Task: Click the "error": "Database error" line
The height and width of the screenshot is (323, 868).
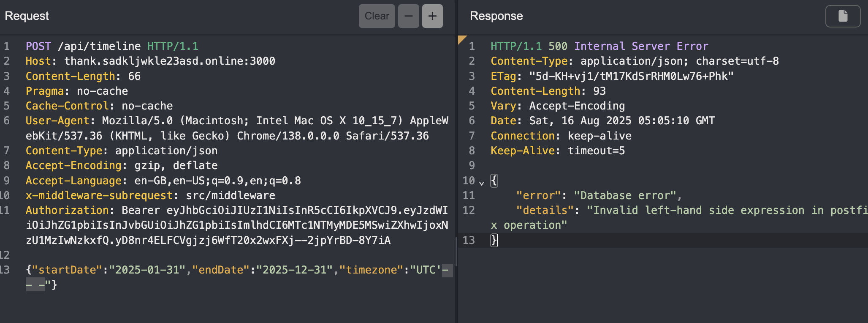Action: click(x=599, y=195)
